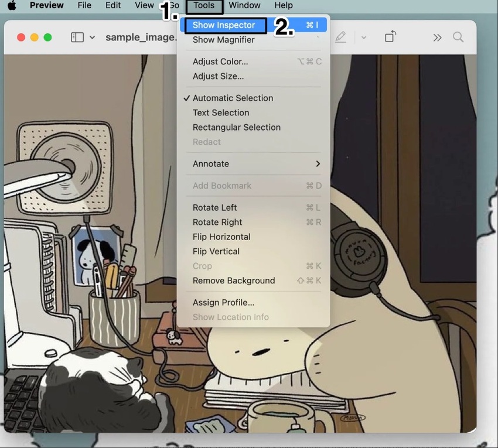The width and height of the screenshot is (498, 448).
Task: Open the dropdown next to Markup icon
Action: [364, 37]
